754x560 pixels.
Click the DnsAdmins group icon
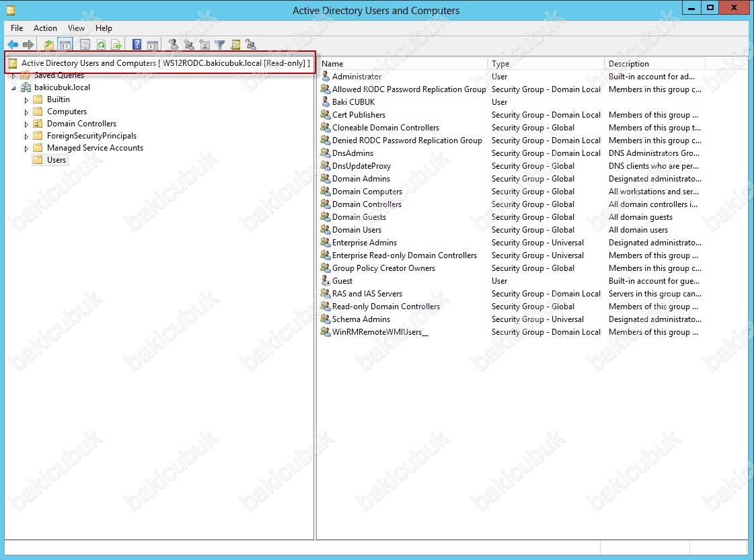[326, 153]
